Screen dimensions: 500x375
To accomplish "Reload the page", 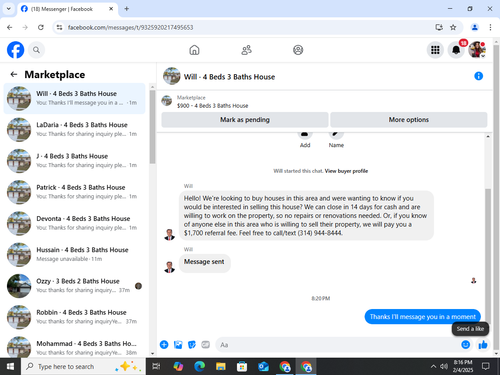I will pos(41,27).
